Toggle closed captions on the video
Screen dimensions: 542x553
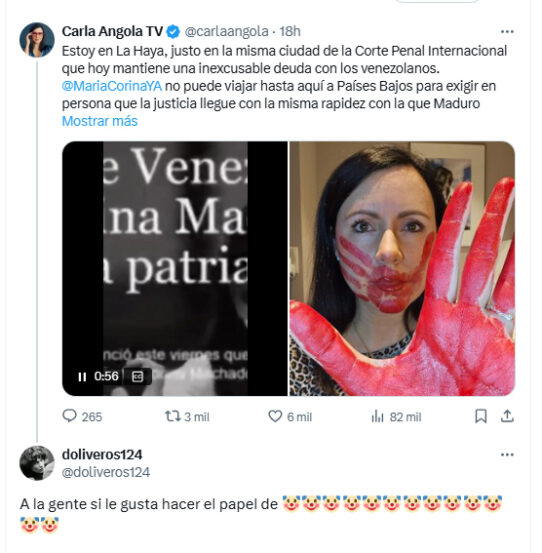137,377
